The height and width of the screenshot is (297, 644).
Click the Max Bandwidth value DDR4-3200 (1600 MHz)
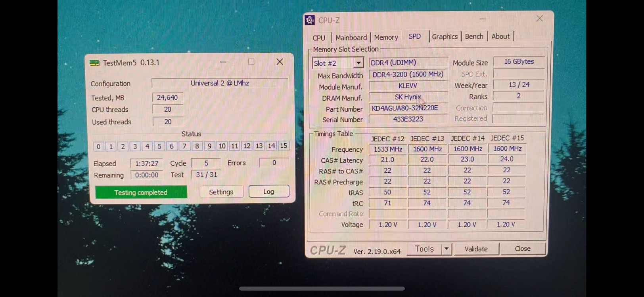click(x=408, y=74)
